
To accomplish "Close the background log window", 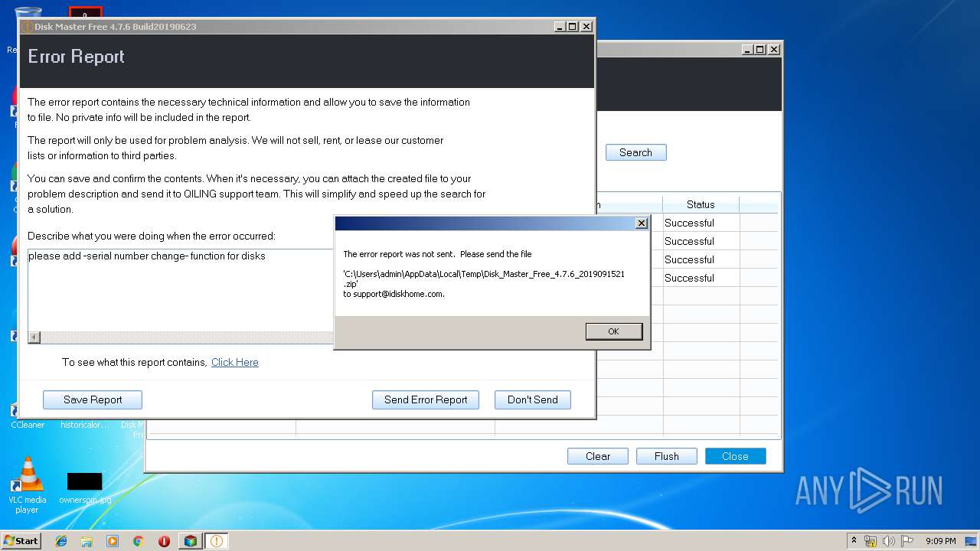I will coord(774,49).
